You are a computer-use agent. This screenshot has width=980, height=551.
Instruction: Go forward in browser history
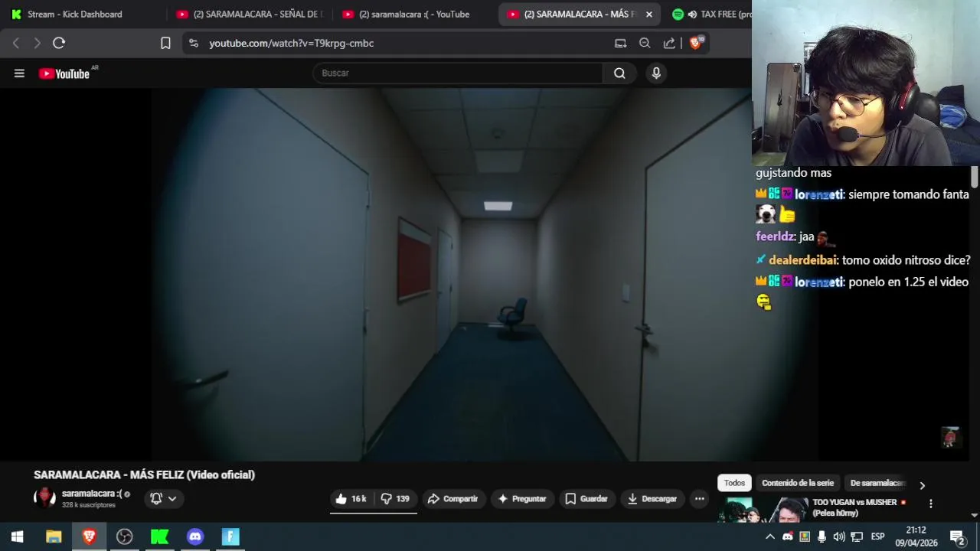(37, 43)
